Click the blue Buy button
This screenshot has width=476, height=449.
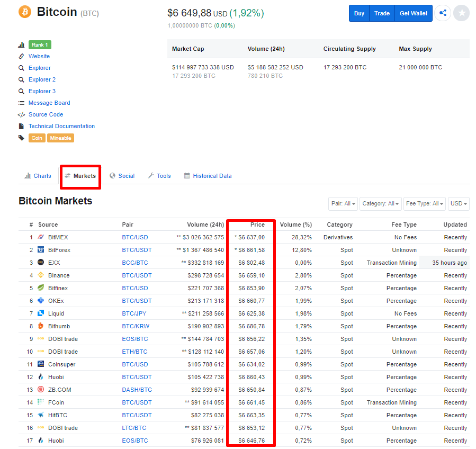(x=359, y=13)
